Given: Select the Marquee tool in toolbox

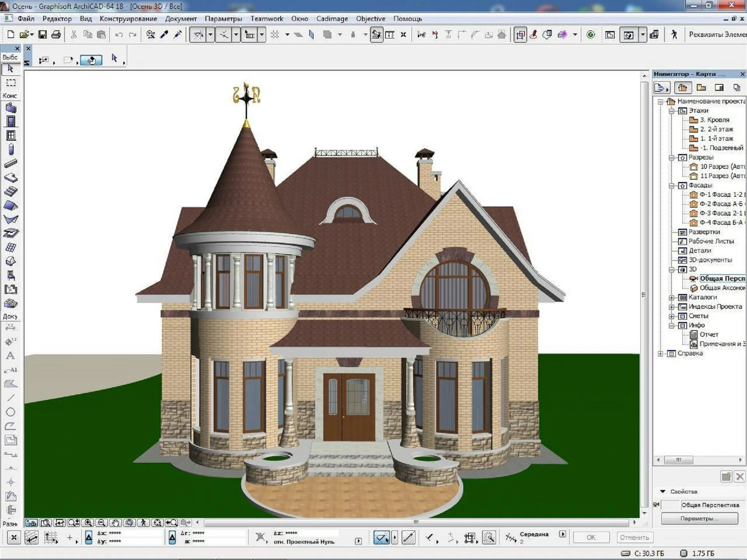Looking at the screenshot, I should [x=11, y=83].
